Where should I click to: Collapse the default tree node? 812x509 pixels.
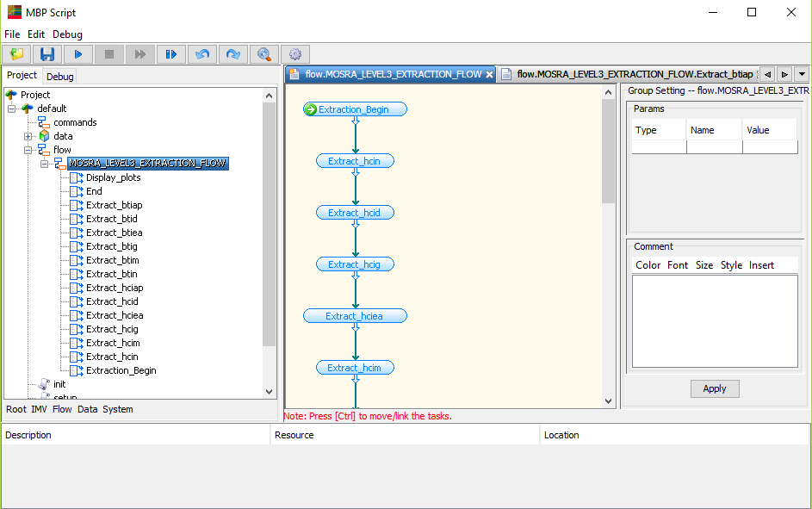point(12,109)
